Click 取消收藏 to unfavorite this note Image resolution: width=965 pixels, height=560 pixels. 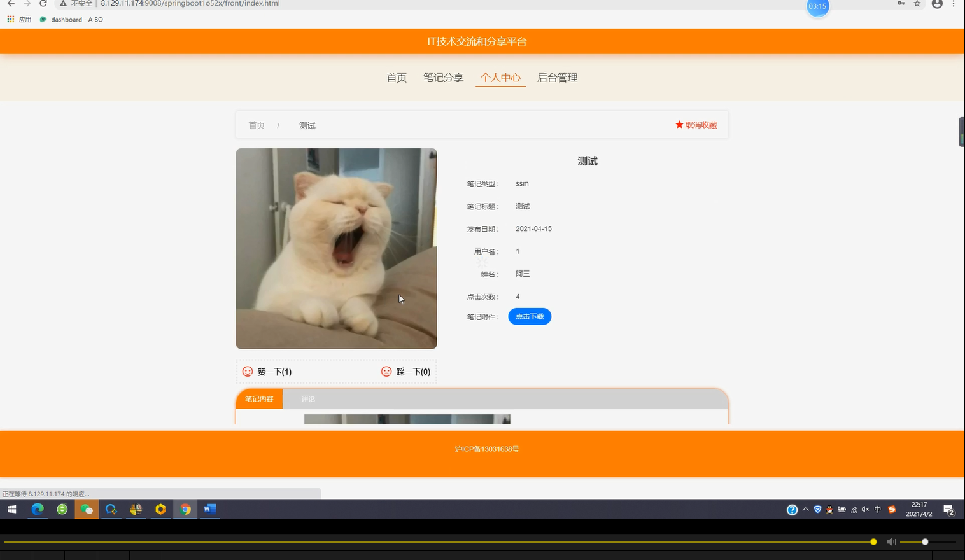(x=696, y=125)
